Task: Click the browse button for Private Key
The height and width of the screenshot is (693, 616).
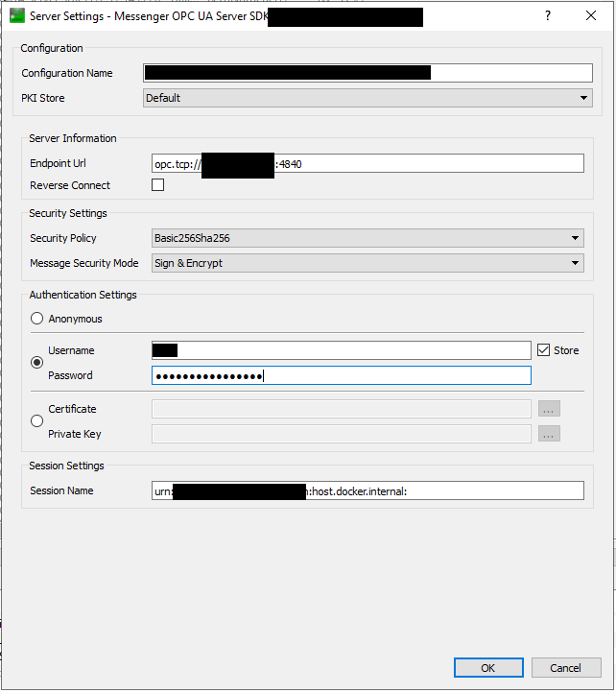Action: pos(549,434)
